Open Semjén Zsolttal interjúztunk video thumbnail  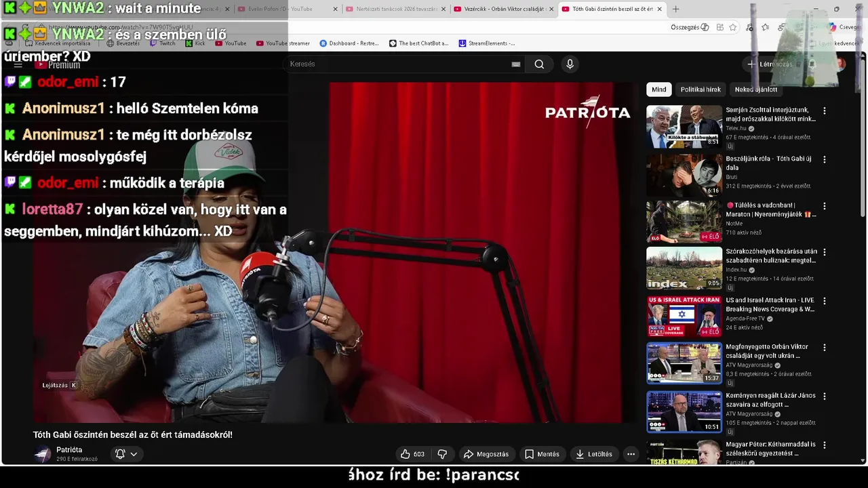tap(684, 127)
